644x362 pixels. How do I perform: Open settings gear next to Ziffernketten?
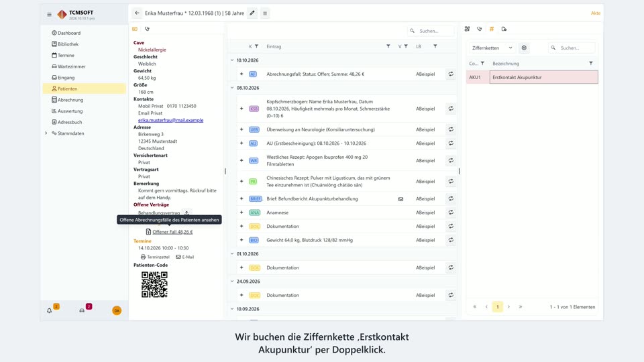(524, 48)
